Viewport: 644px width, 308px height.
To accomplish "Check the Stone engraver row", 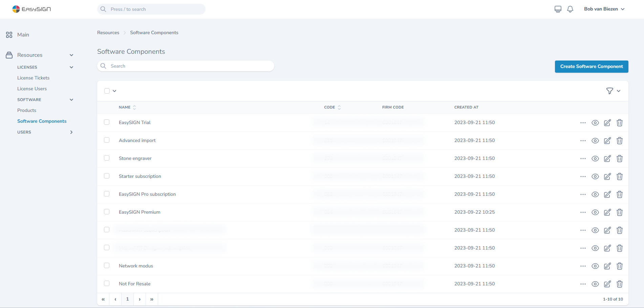I will [107, 158].
